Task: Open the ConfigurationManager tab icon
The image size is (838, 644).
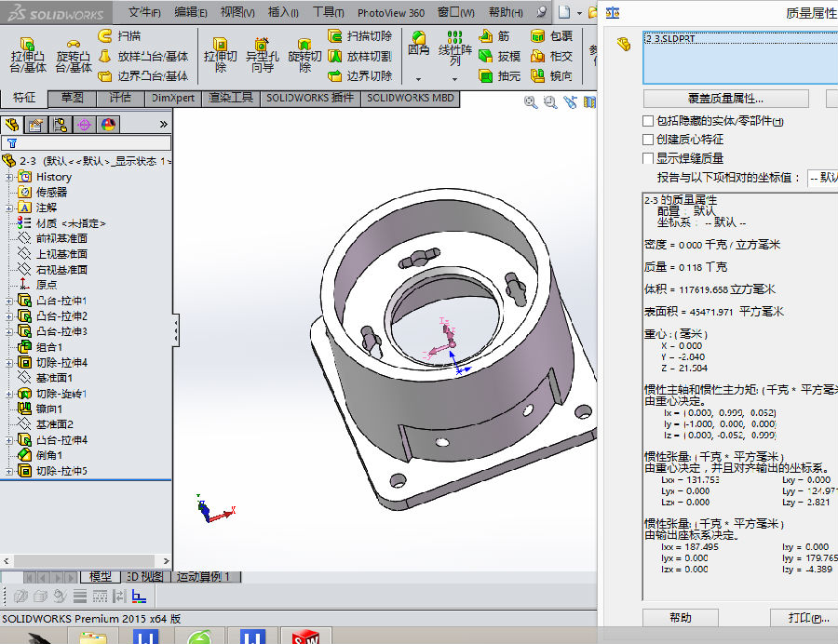Action: [x=60, y=125]
